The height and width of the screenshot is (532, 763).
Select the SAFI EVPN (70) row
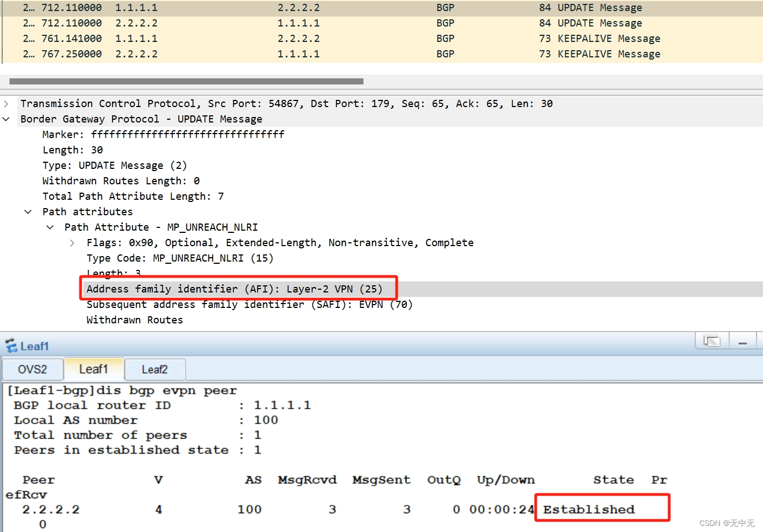coord(249,305)
